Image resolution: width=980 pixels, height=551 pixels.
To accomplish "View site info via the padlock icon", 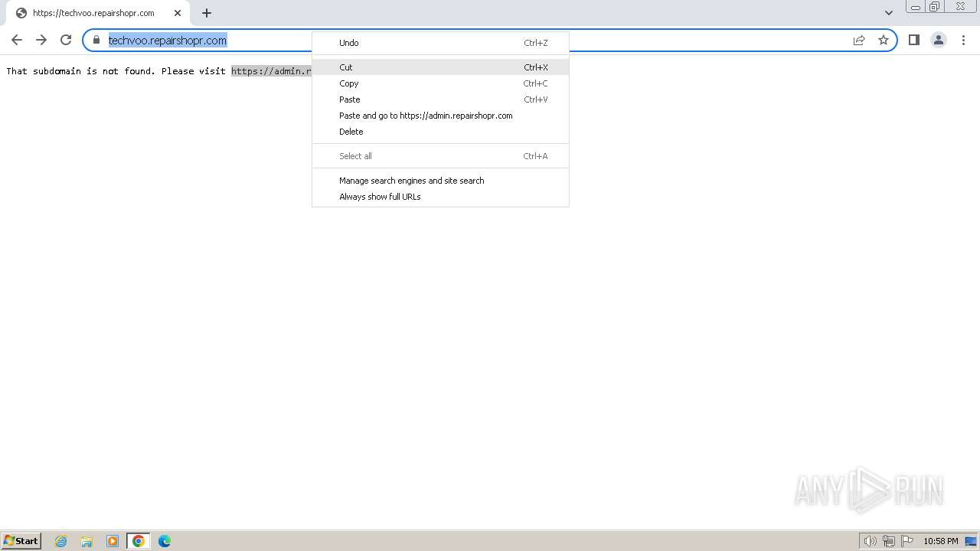I will [x=96, y=40].
